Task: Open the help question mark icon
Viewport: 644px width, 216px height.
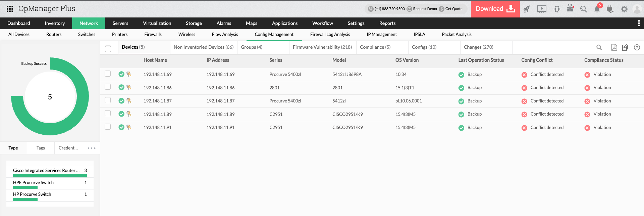Action: [637, 47]
